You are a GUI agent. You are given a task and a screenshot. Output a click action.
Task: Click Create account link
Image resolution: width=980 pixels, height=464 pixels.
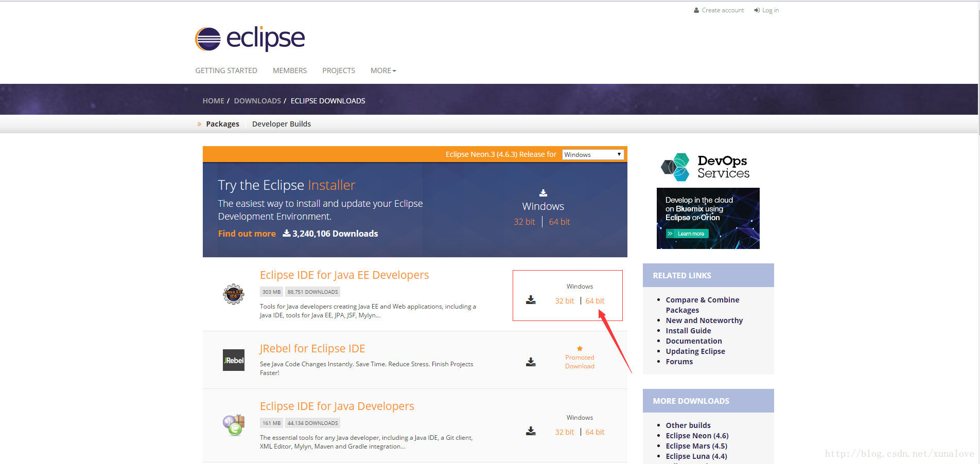click(x=723, y=10)
